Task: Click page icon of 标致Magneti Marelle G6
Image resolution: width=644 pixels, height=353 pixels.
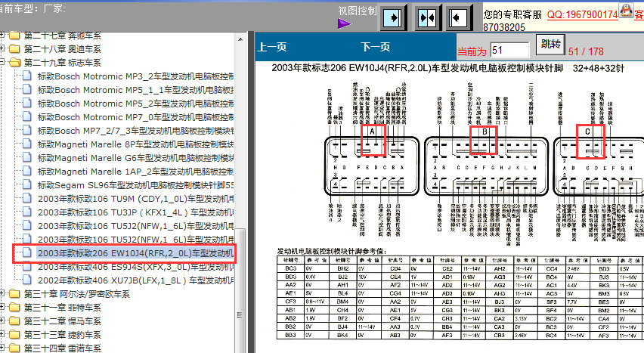Action: point(27,157)
